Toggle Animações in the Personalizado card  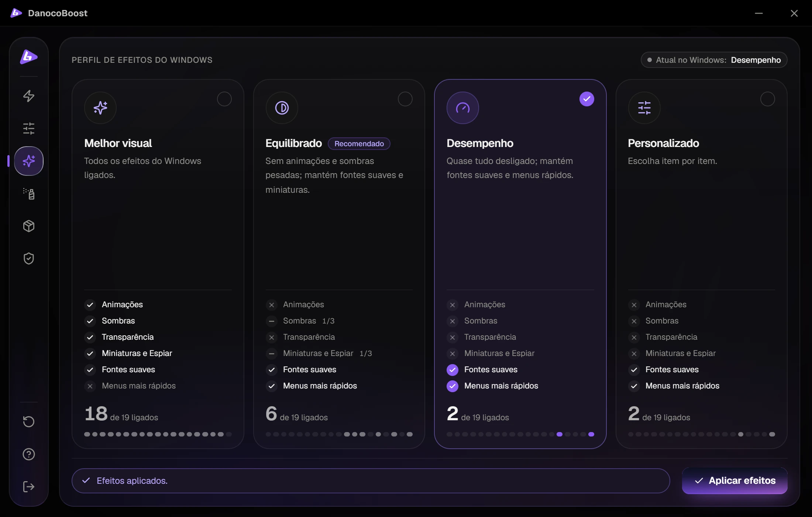657,305
